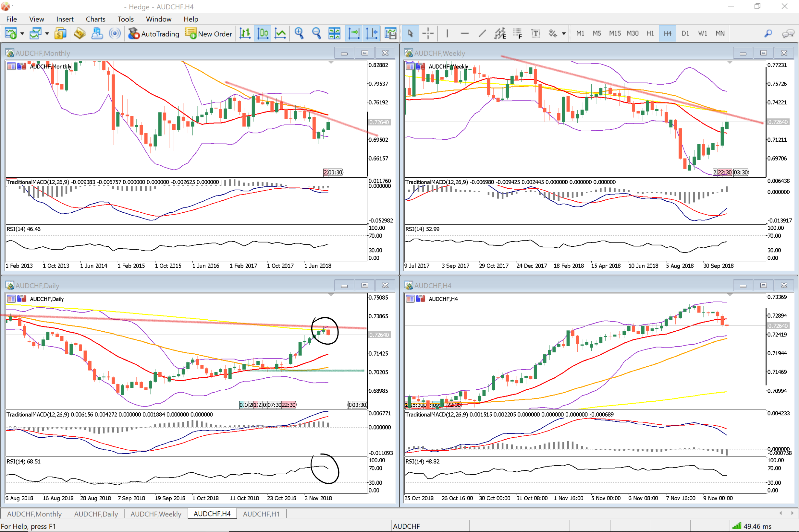Pick the trendline drawing tool
The width and height of the screenshot is (799, 532).
(x=482, y=33)
